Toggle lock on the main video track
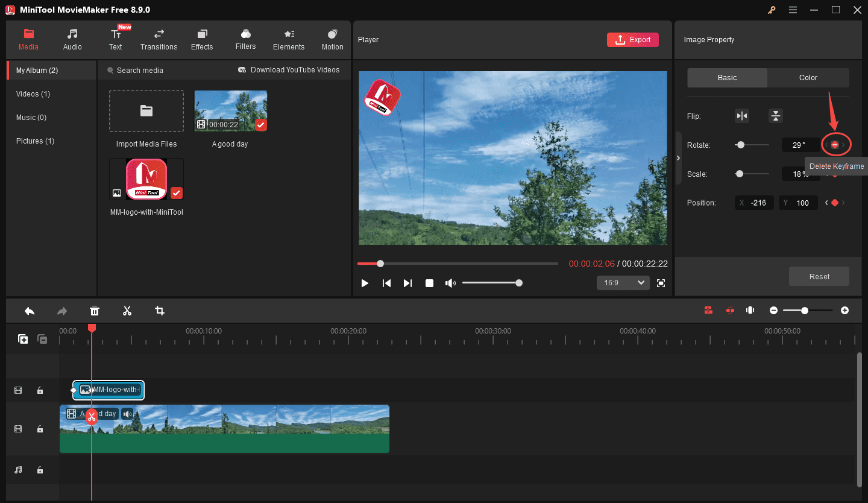The height and width of the screenshot is (503, 868). coord(40,429)
